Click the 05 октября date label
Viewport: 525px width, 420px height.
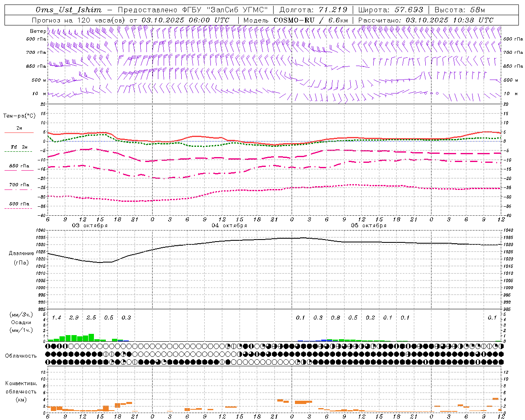tap(369, 226)
